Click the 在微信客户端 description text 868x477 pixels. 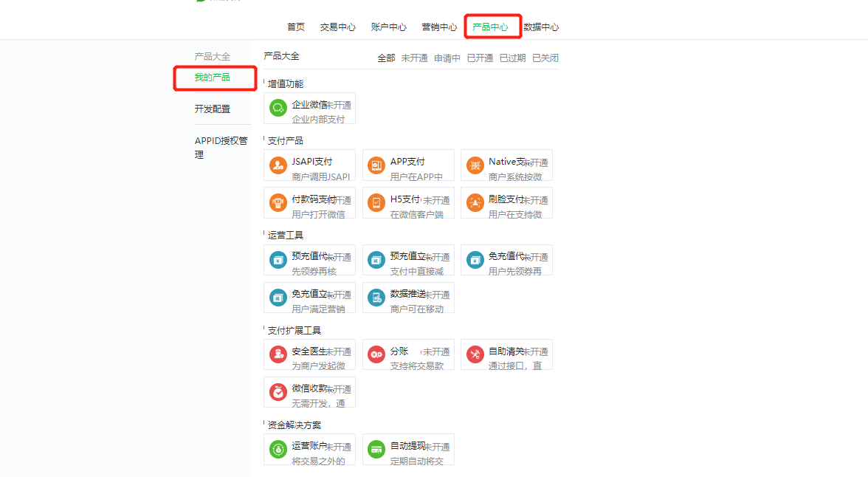[x=417, y=214]
